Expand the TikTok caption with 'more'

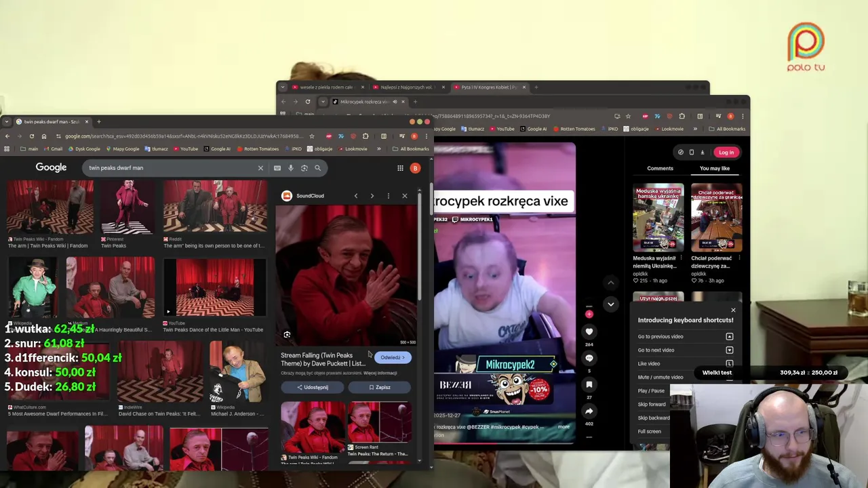click(x=564, y=427)
